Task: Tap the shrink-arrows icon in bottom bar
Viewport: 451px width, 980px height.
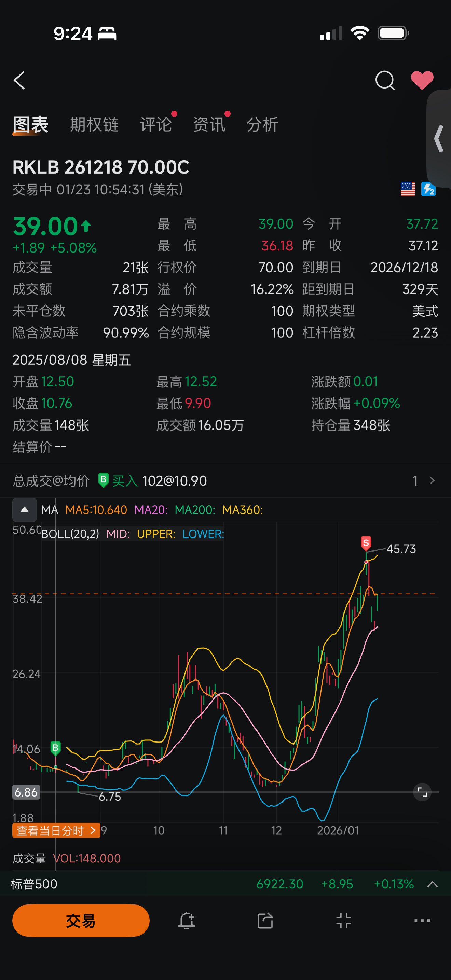Action: 344,921
